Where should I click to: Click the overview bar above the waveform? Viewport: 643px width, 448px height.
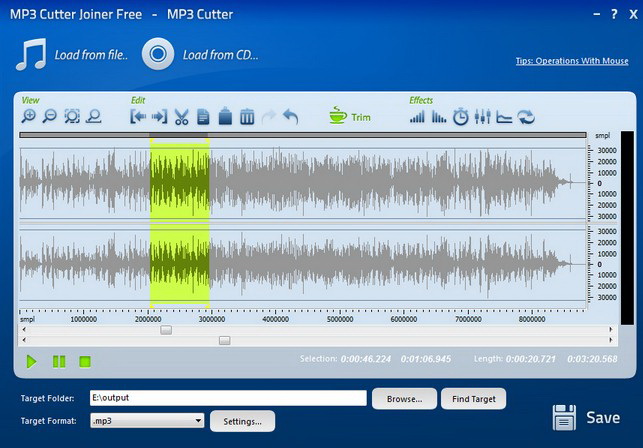[x=303, y=135]
